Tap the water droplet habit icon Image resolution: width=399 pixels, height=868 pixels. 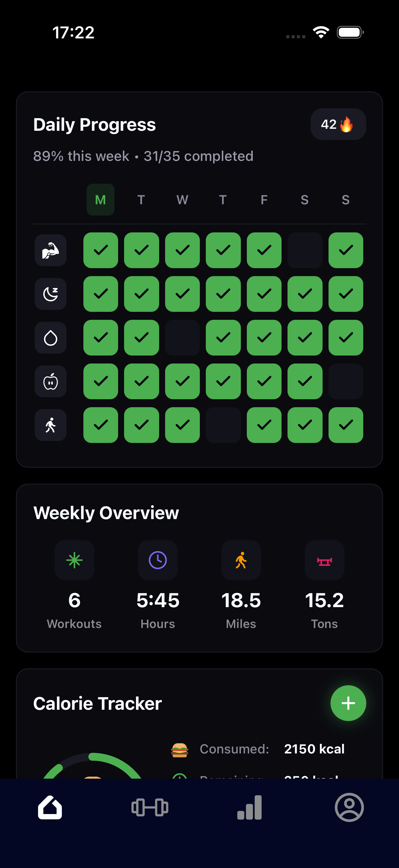pyautogui.click(x=51, y=338)
